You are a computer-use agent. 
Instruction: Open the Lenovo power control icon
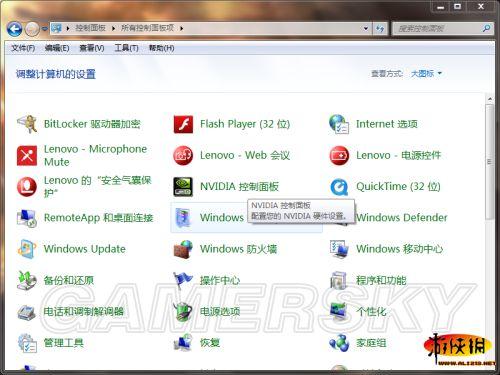[339, 155]
